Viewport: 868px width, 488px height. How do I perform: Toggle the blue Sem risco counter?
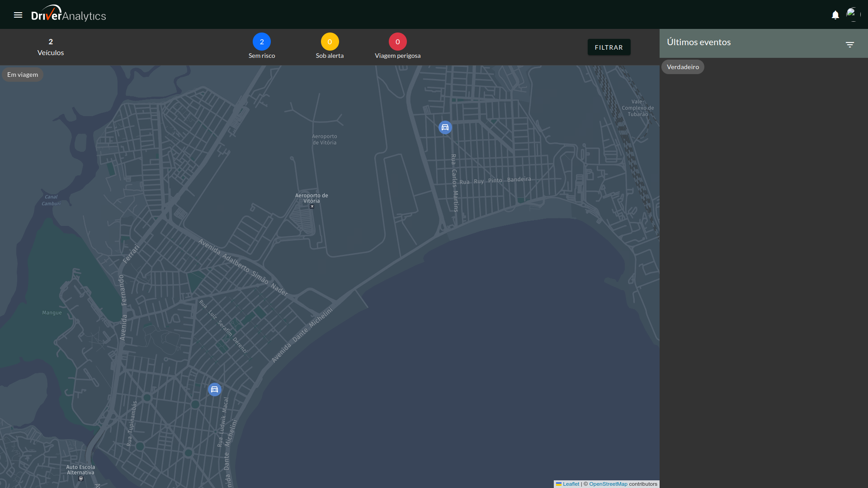coord(261,42)
